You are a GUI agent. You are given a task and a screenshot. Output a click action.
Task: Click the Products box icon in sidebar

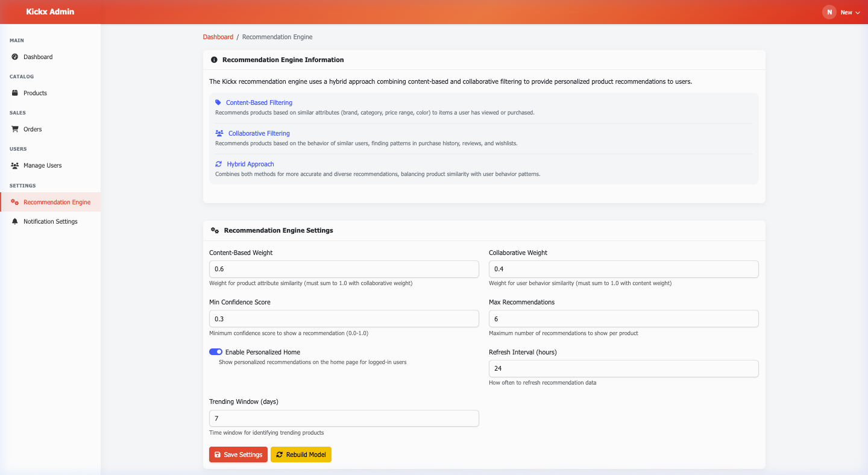click(x=15, y=93)
